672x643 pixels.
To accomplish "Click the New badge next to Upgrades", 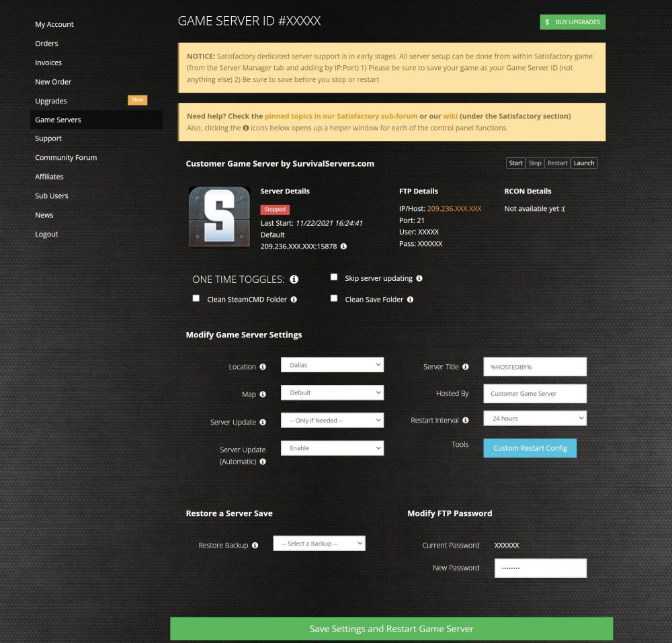I will [x=138, y=100].
